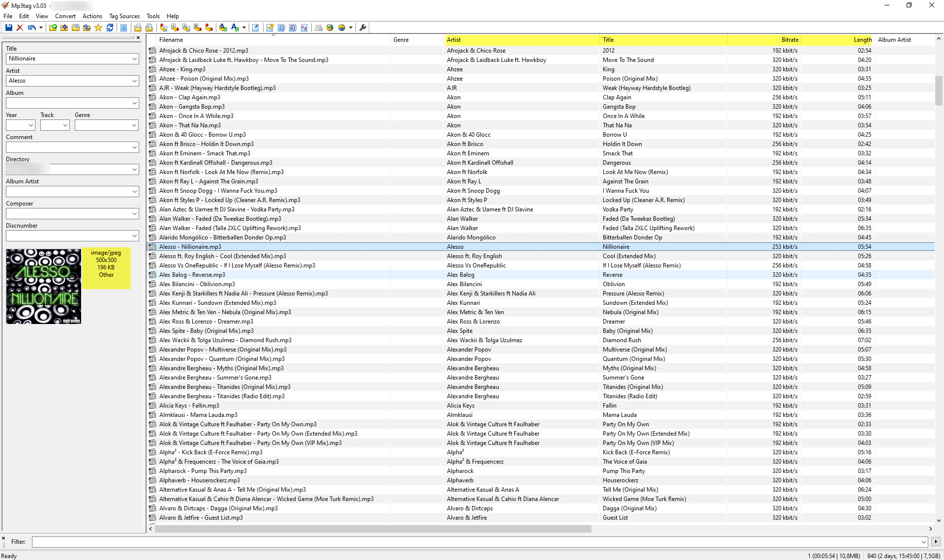Viewport: 944px width, 560px height.
Task: Click the Filename to Tag converter icon
Action: (x=175, y=28)
